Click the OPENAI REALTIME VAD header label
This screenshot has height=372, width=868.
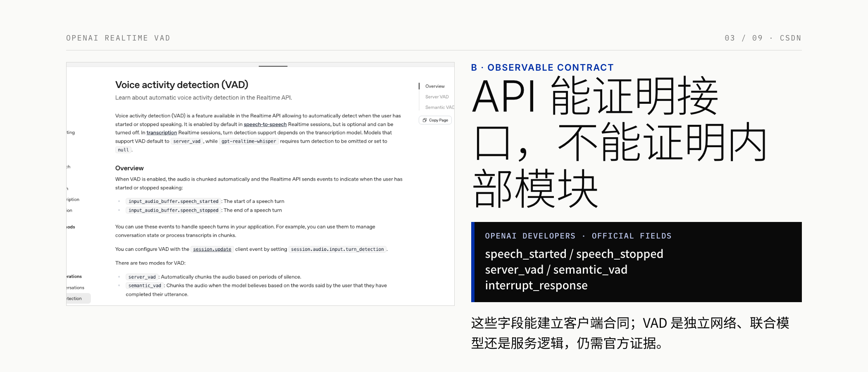pos(118,38)
